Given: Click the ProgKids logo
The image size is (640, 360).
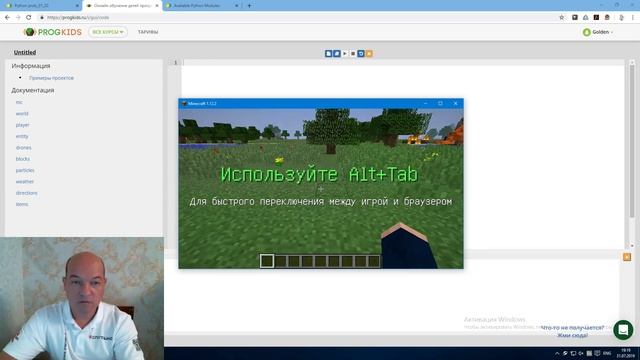Looking at the screenshot, I should (53, 32).
